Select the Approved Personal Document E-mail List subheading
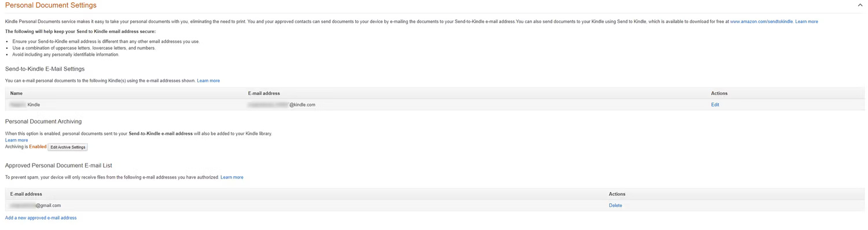 click(58, 166)
